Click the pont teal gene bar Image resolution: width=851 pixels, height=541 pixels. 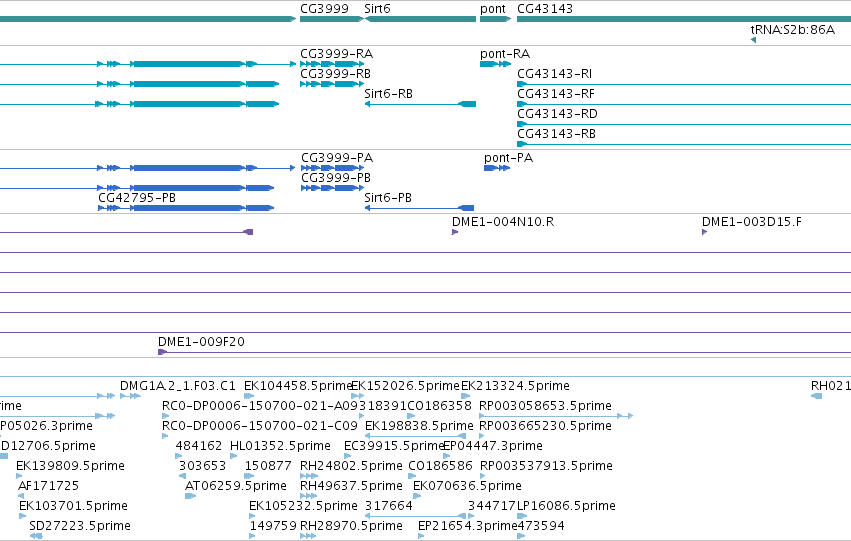[x=496, y=19]
